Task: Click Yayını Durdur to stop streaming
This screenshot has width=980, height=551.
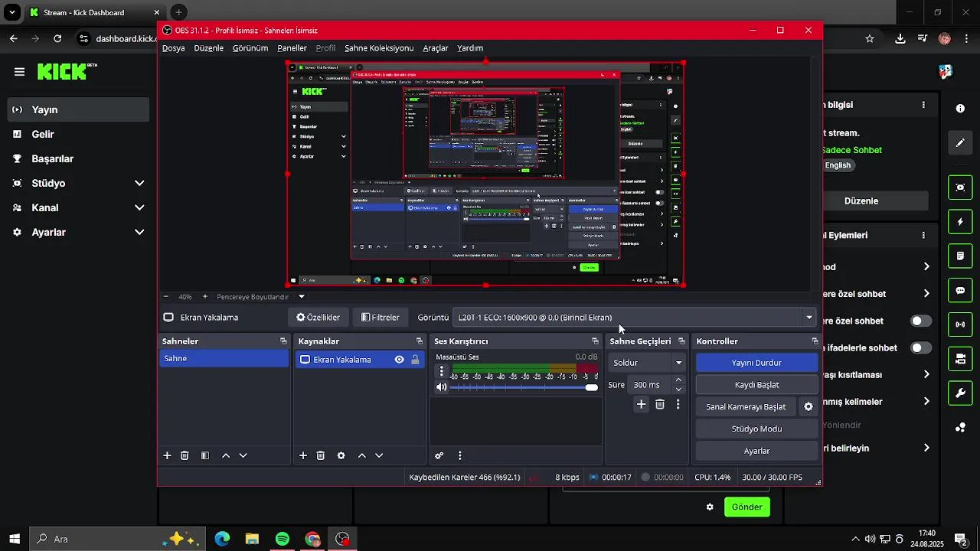Action: pos(756,363)
